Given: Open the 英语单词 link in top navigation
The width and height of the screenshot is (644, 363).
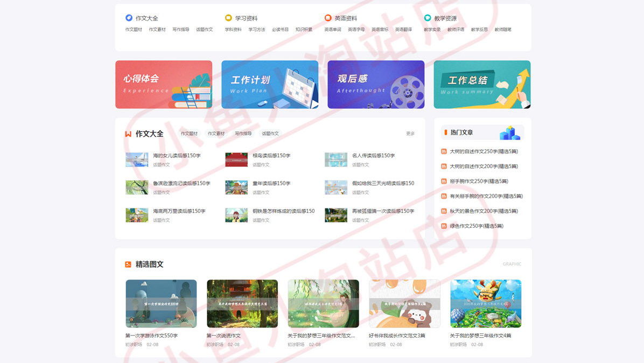Looking at the screenshot, I should pyautogui.click(x=333, y=30).
